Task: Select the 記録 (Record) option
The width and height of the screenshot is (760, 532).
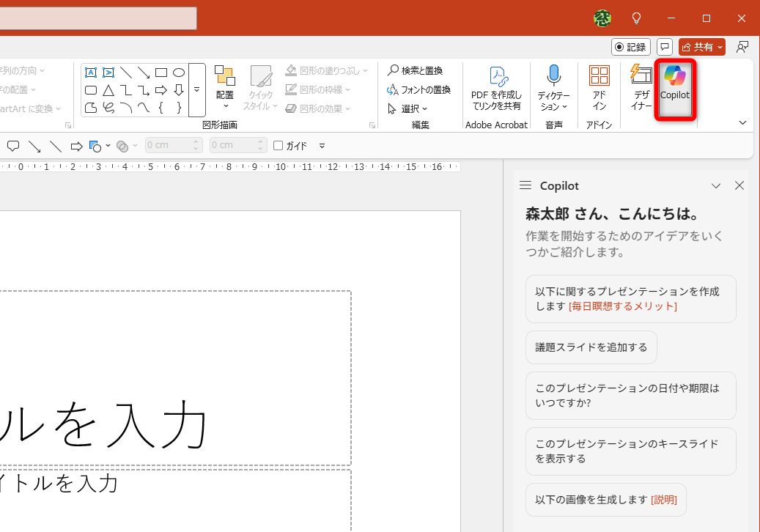Action: click(630, 46)
